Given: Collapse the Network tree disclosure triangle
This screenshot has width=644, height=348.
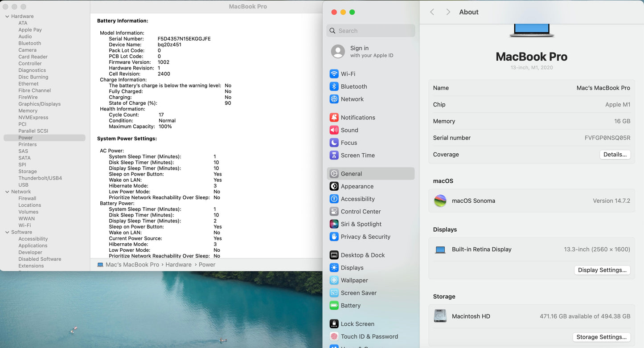Looking at the screenshot, I should pyautogui.click(x=7, y=192).
